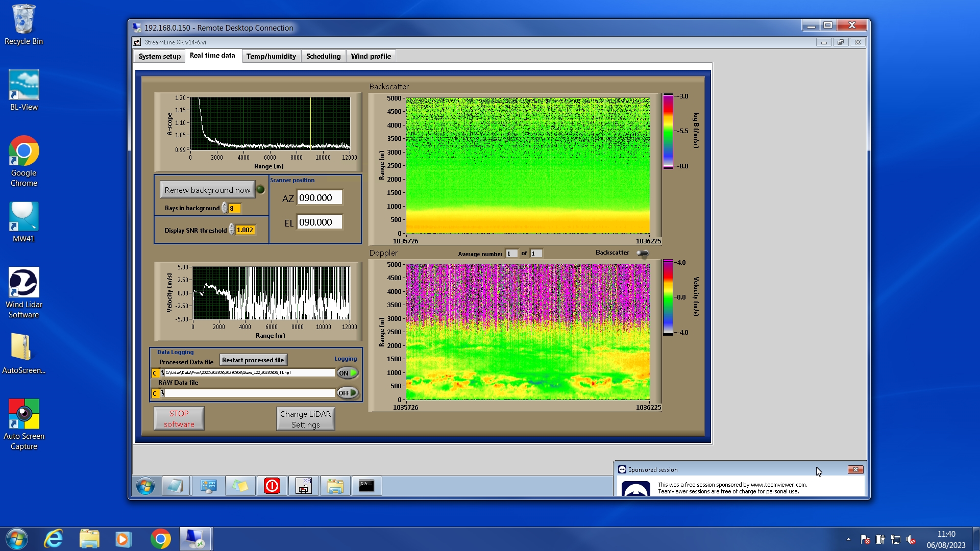The height and width of the screenshot is (551, 980).
Task: Open command prompt in remote taskbar
Action: coord(366,486)
